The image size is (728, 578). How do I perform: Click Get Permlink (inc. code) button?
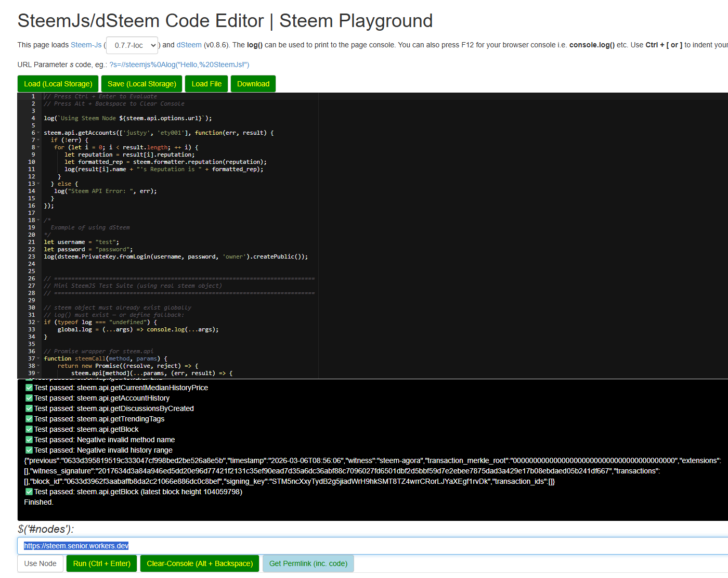click(x=308, y=563)
